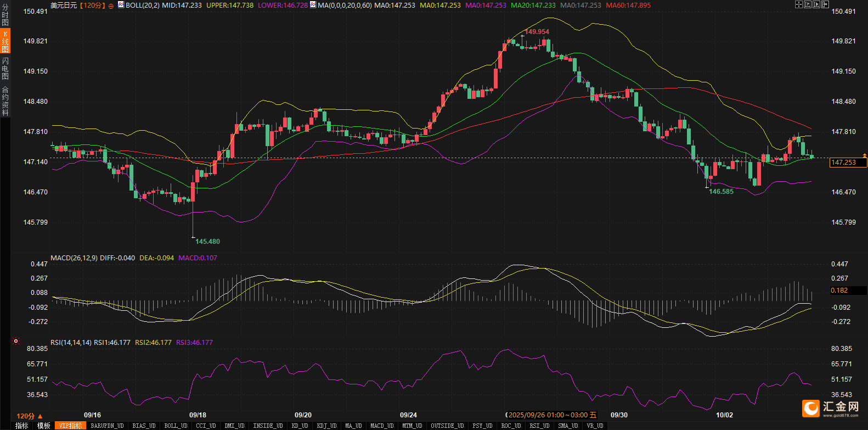
Task: Open the 120分 timeframe selector at bottom
Action: point(30,416)
